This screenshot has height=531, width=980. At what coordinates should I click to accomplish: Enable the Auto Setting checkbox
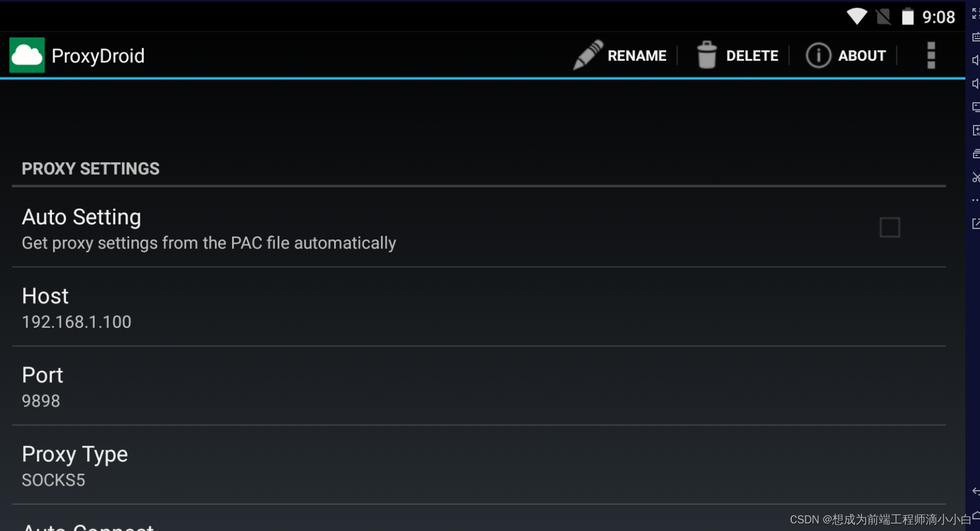[889, 227]
